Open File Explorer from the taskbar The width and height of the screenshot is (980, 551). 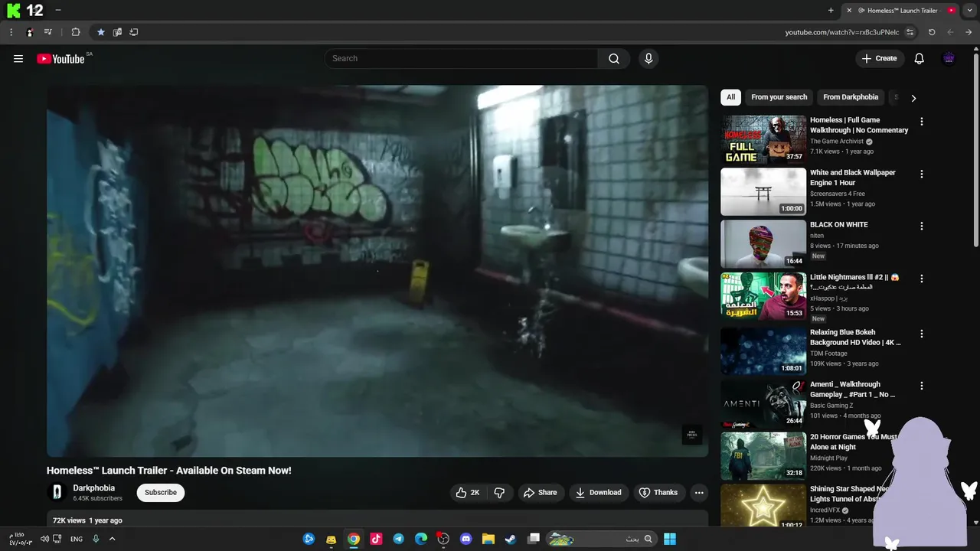click(488, 539)
